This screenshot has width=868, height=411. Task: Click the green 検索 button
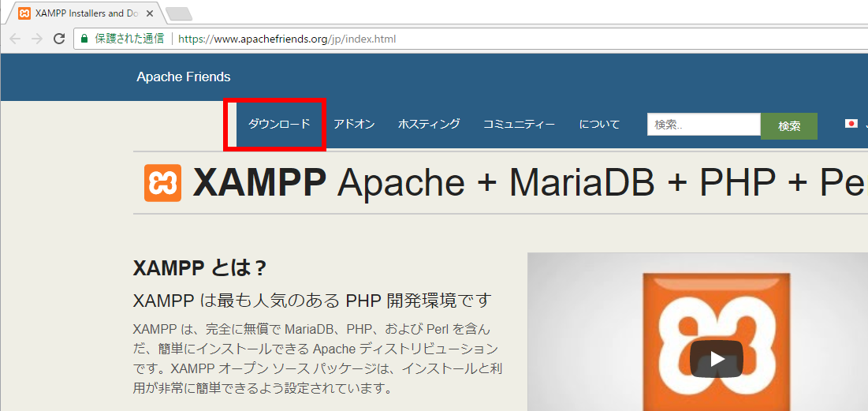[x=789, y=126]
